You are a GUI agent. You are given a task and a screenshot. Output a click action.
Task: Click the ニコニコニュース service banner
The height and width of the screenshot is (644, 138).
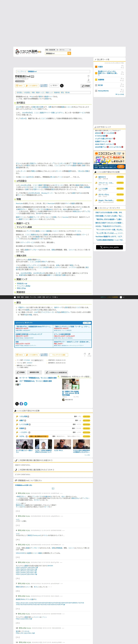(x=109, y=160)
